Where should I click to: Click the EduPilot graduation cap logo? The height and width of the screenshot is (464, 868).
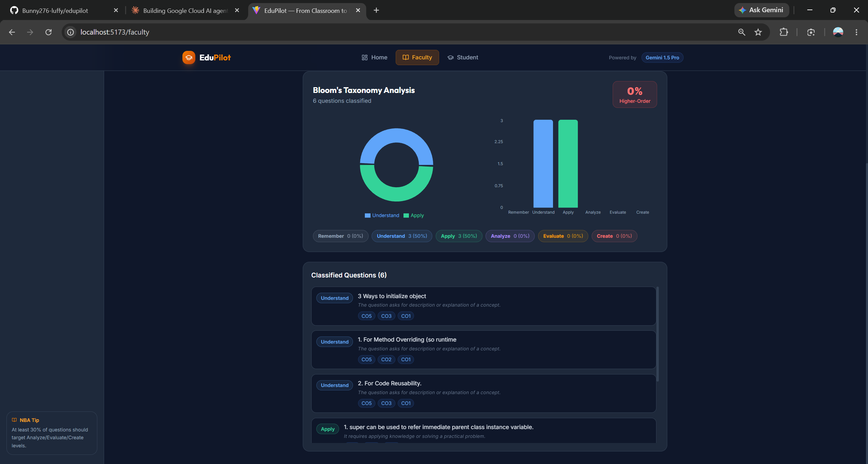pos(189,58)
